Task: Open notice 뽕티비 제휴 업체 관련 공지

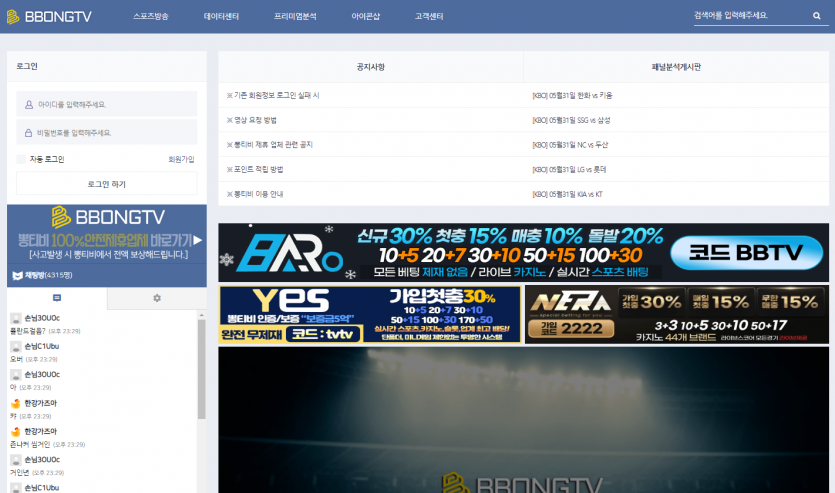Action: point(270,145)
